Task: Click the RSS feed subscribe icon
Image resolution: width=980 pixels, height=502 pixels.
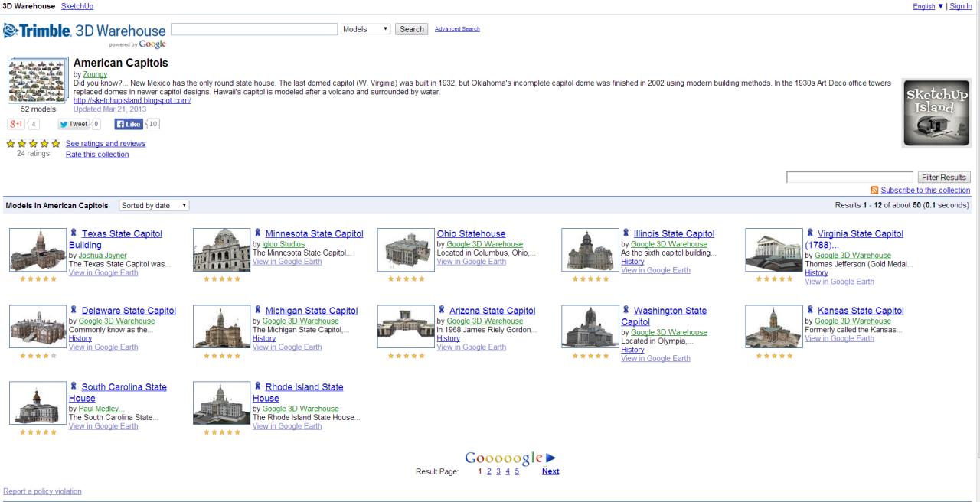Action: [x=874, y=190]
